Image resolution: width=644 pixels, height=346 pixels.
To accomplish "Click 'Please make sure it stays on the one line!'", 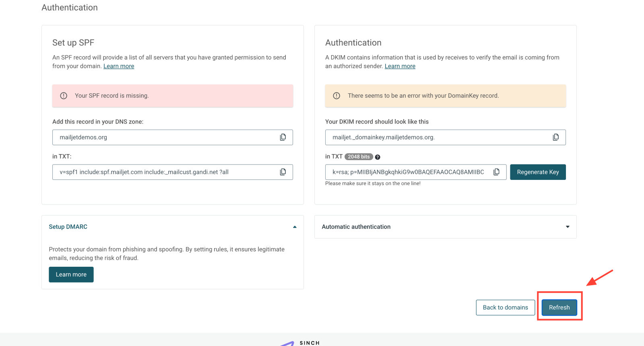I will (x=373, y=183).
